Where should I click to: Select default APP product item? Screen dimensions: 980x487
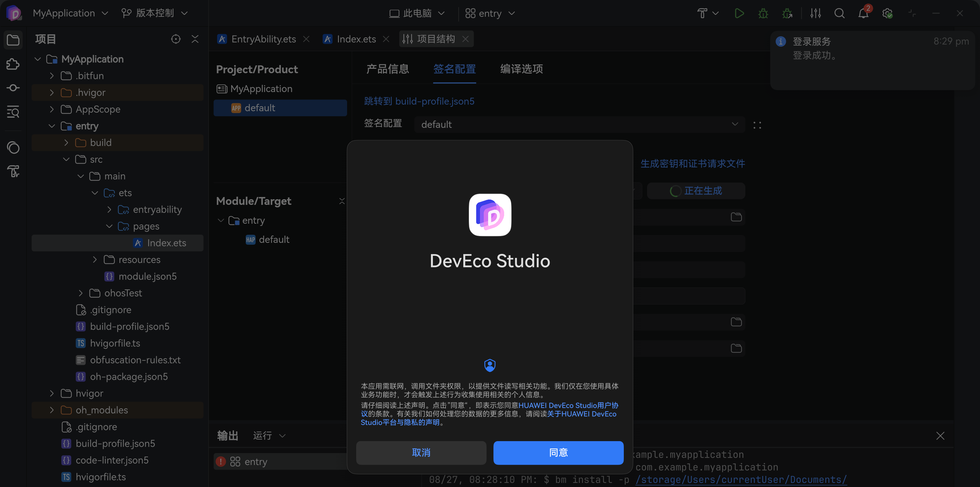coord(280,108)
